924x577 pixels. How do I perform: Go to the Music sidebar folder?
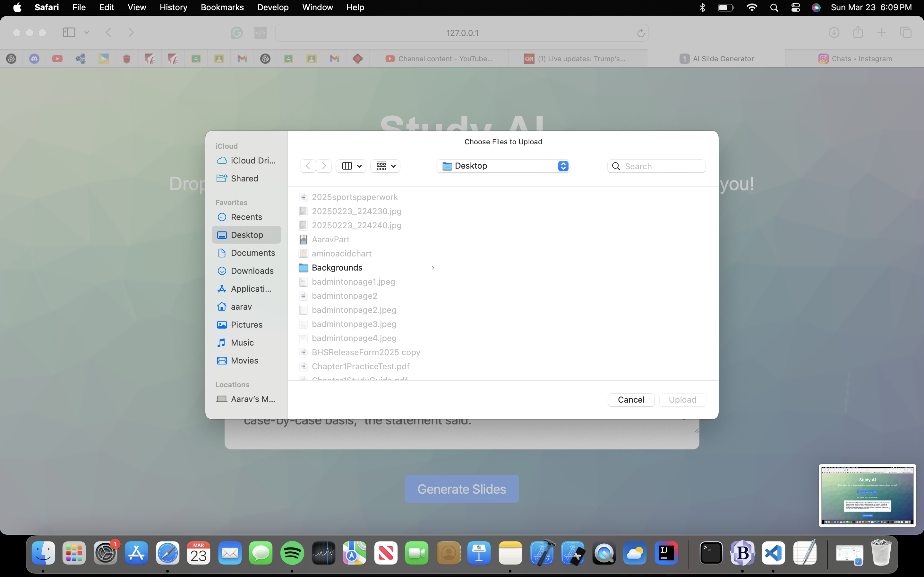tap(242, 342)
